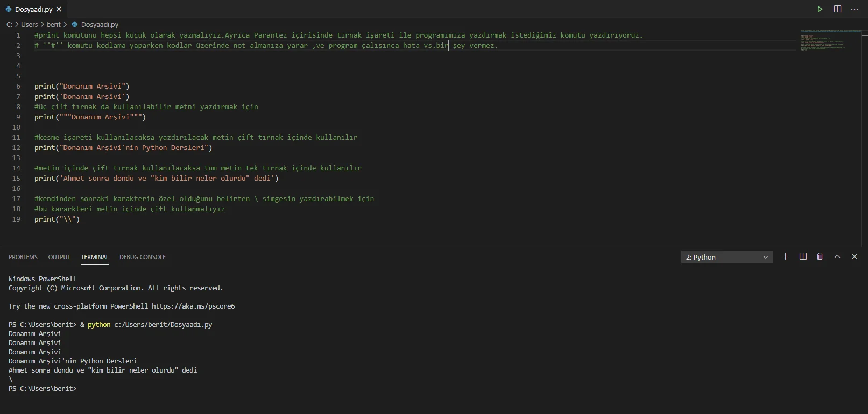868x414 pixels.
Task: Click the code minimap preview
Action: coord(829,40)
